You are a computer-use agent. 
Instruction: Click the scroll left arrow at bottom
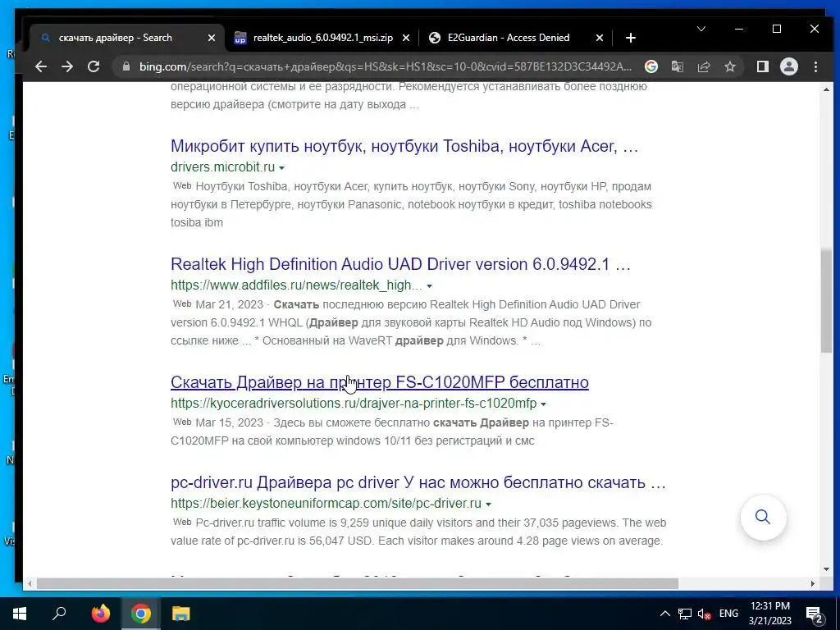point(30,583)
